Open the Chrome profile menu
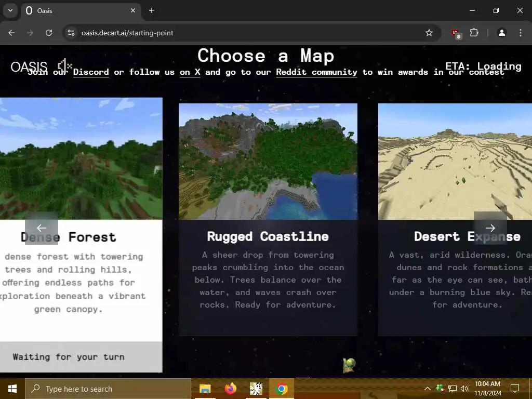The width and height of the screenshot is (532, 399). [502, 33]
